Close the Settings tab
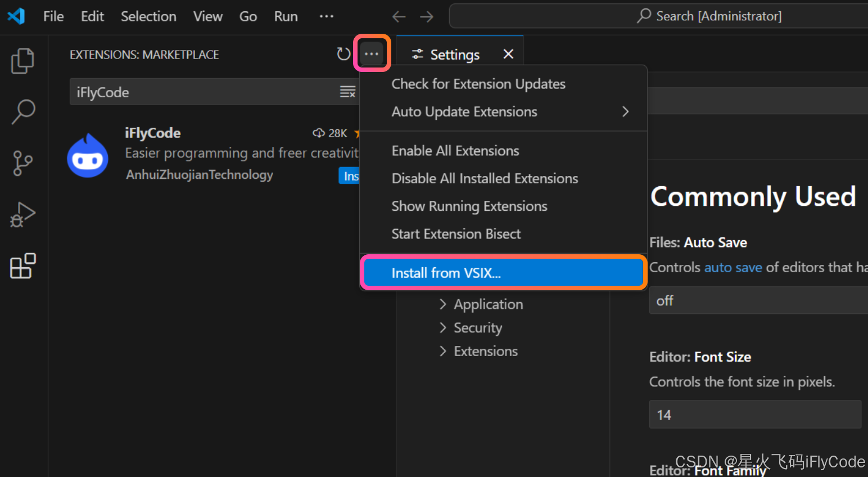This screenshot has width=868, height=477. point(508,54)
